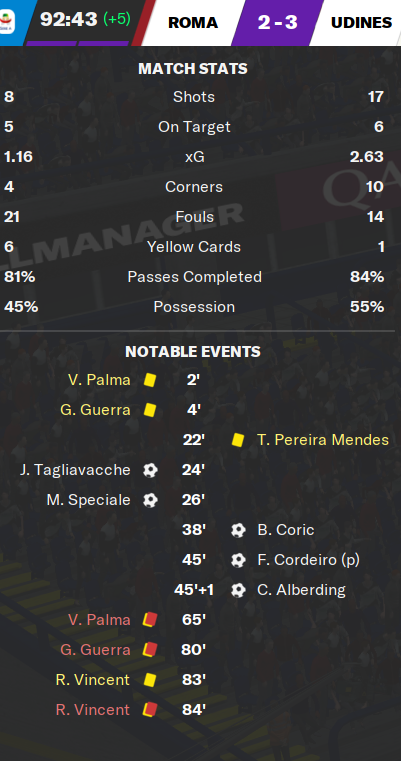The width and height of the screenshot is (401, 761).
Task: Click C. Alberding's goal ball icon
Action: pos(238,590)
